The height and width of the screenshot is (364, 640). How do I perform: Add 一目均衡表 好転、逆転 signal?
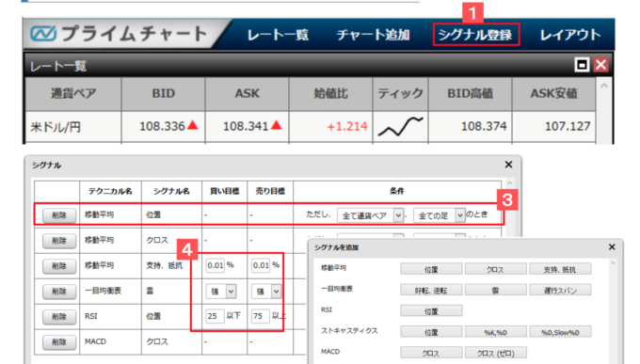click(431, 290)
